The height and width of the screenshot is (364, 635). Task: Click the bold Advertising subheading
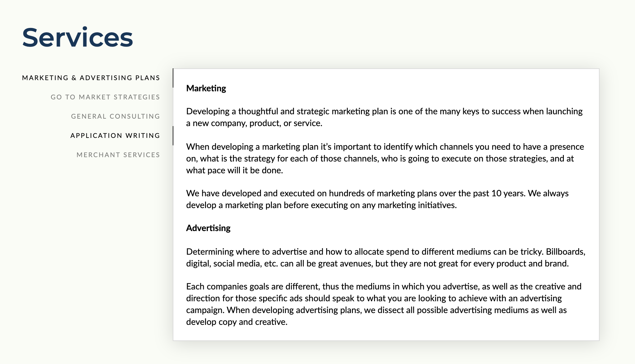(x=208, y=228)
